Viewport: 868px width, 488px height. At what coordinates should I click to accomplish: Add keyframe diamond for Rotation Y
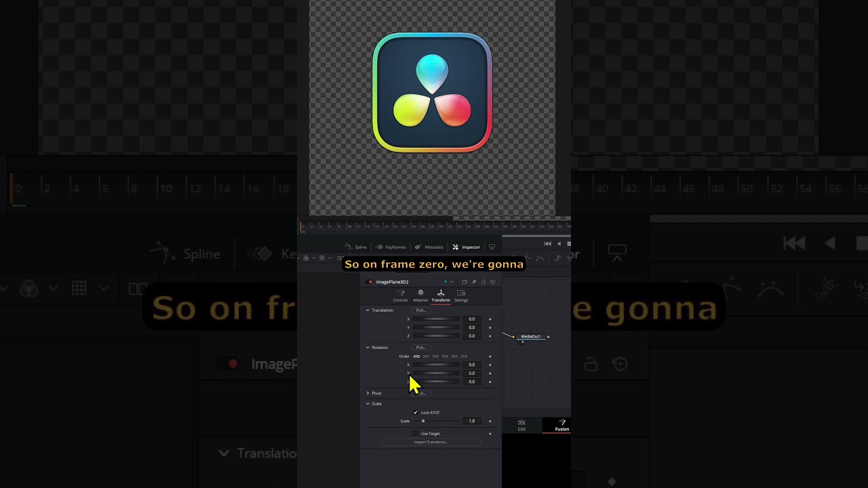(490, 373)
